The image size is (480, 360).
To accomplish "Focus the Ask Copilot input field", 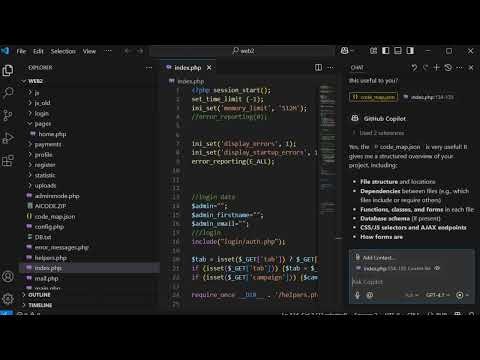I will click(412, 282).
